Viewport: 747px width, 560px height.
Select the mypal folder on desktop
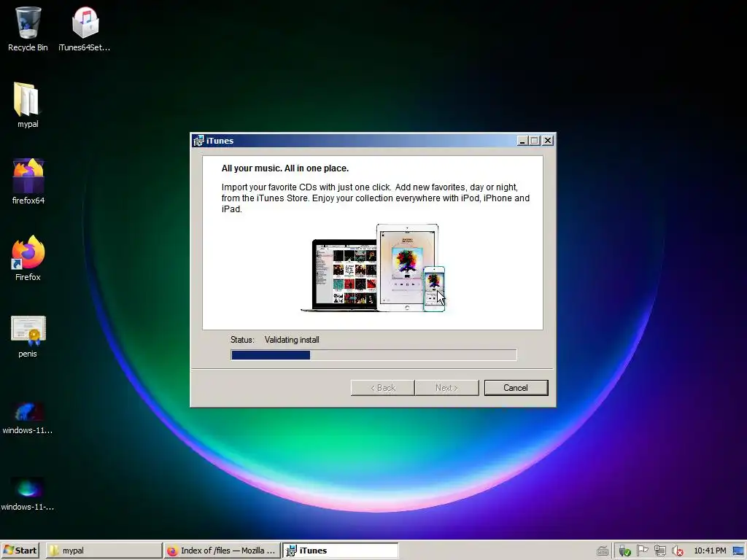tap(27, 105)
